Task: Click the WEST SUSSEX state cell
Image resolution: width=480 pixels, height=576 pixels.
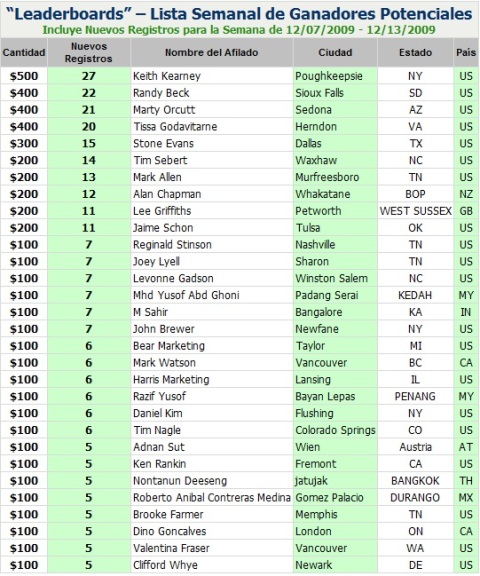Action: coord(415,211)
